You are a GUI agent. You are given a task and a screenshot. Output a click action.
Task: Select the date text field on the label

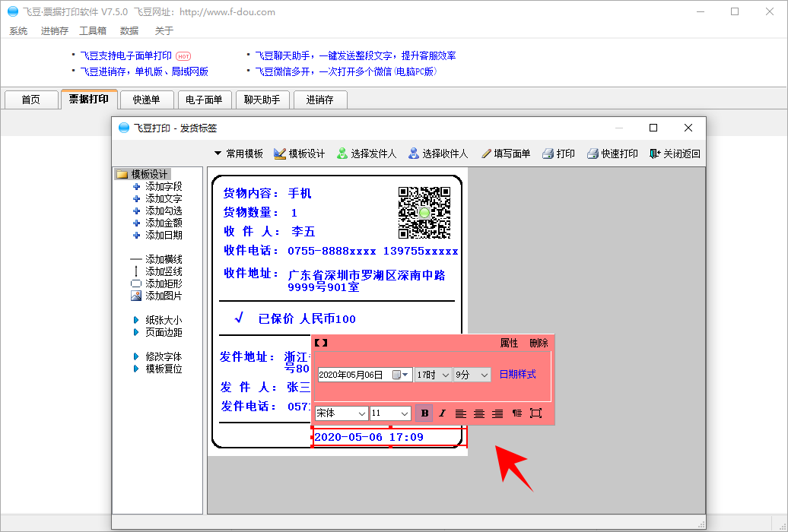(x=388, y=438)
